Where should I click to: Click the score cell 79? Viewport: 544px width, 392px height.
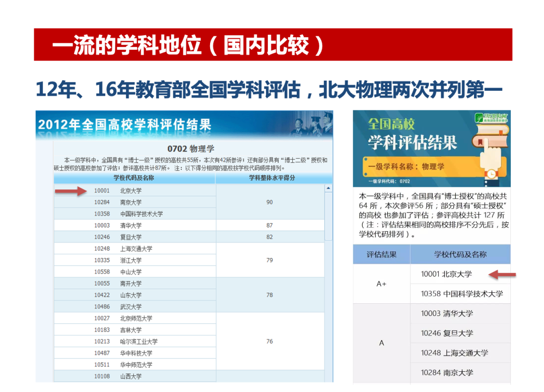click(x=270, y=260)
